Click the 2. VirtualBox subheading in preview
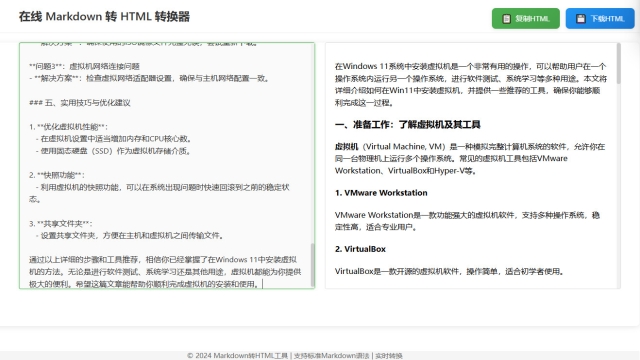The image size is (640, 360). coord(360,249)
